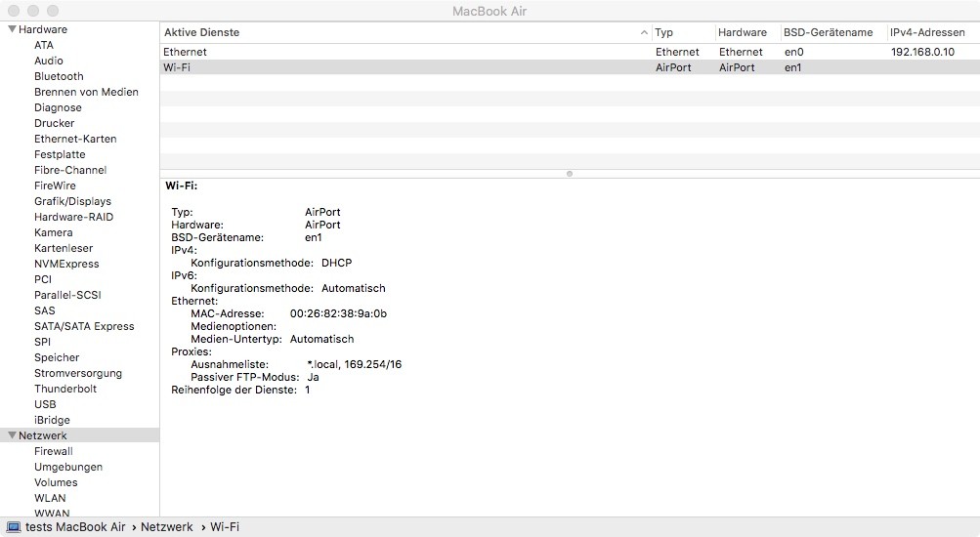Image resolution: width=980 pixels, height=537 pixels.
Task: Click the green zoom window button
Action: tap(53, 11)
